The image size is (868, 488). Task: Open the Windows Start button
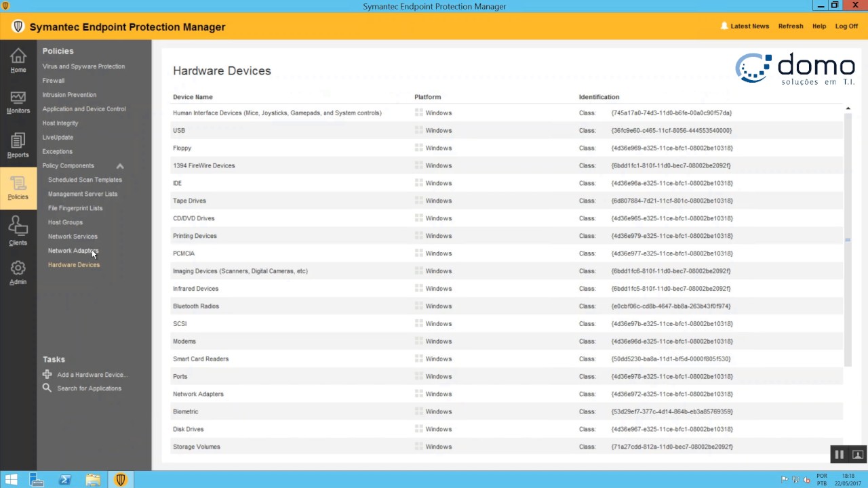11,480
